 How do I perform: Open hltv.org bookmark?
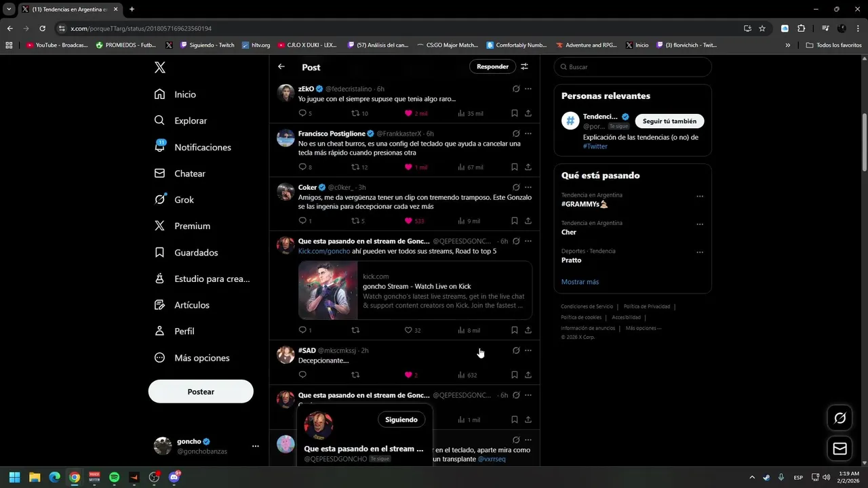[x=256, y=45]
